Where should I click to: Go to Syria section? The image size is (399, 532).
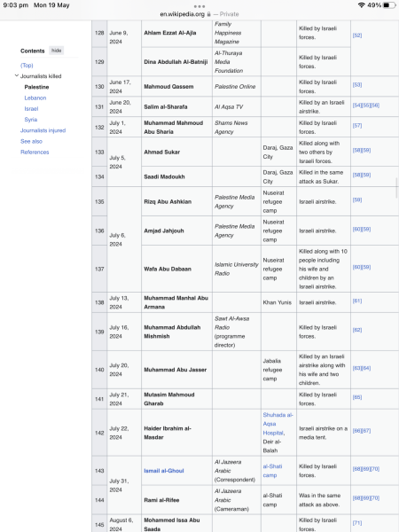[30, 120]
